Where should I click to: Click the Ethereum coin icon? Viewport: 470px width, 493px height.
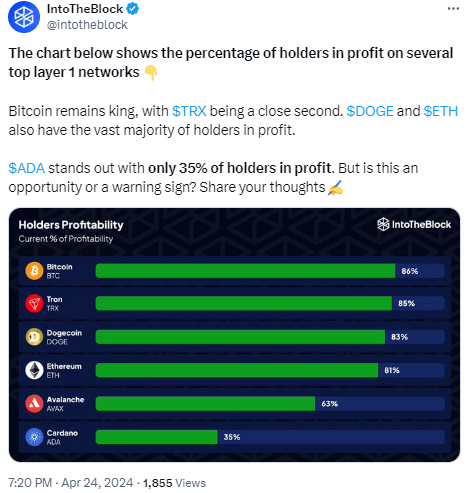[34, 370]
